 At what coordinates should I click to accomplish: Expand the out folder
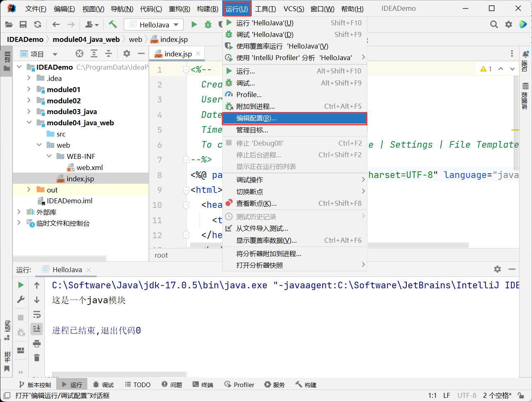click(x=29, y=190)
